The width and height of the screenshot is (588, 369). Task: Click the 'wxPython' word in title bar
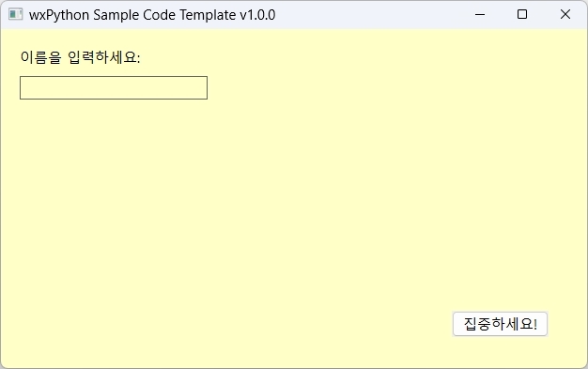coord(59,15)
